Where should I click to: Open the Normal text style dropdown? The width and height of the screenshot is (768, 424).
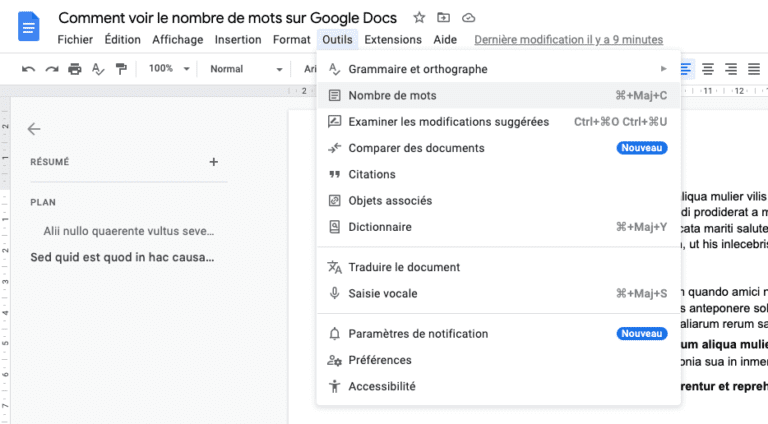pos(246,69)
